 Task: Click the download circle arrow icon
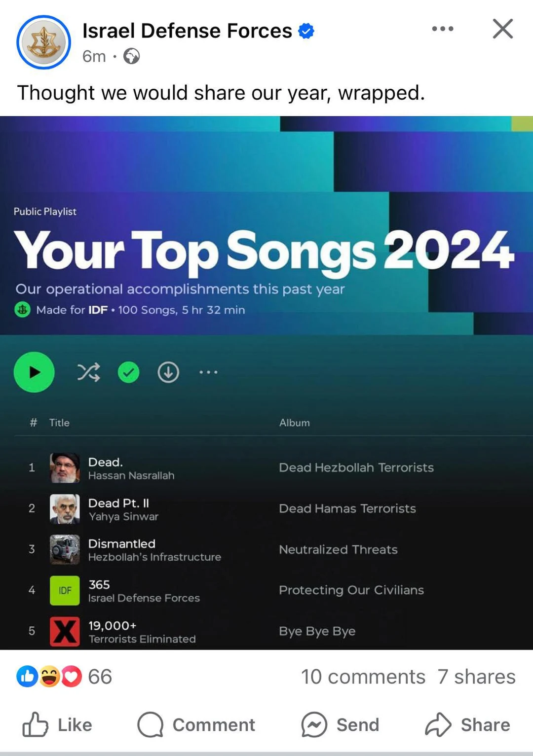[x=168, y=372]
